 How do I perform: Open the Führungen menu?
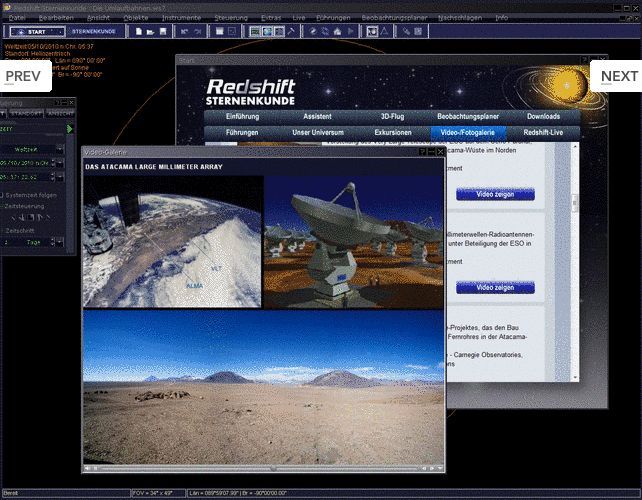pyautogui.click(x=333, y=18)
